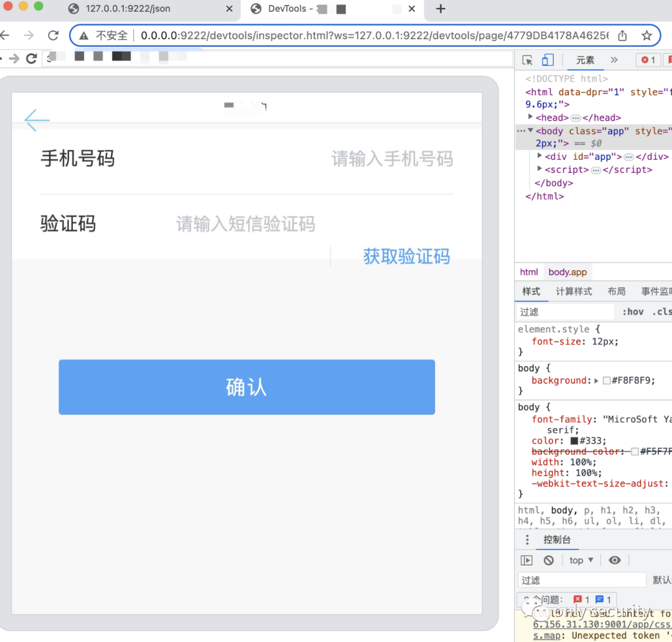The image size is (672, 642).
Task: Expand the div id app node
Action: [x=539, y=156]
